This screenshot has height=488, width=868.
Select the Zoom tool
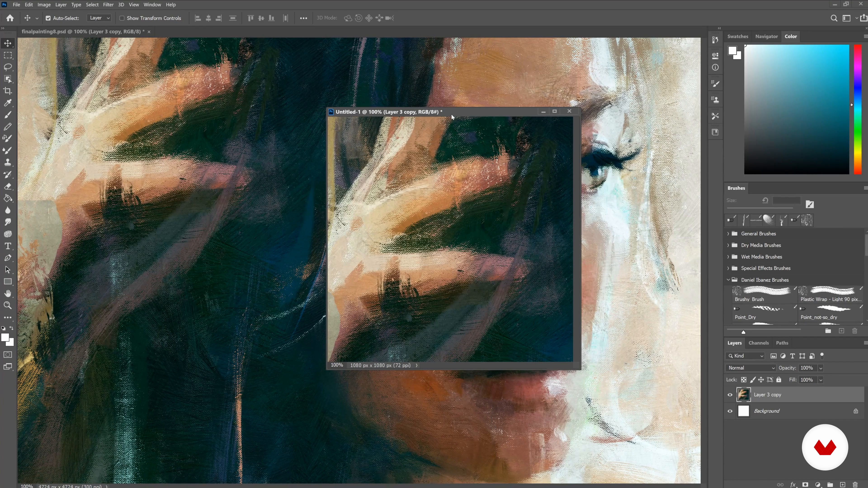(8, 305)
